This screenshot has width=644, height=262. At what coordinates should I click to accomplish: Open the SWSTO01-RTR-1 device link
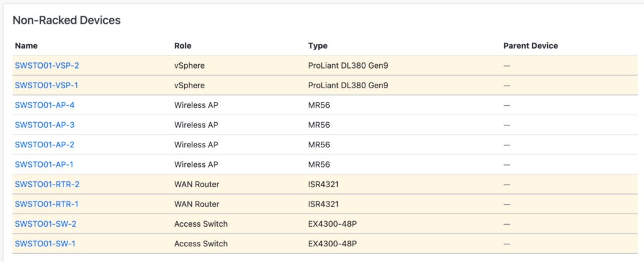[47, 204]
